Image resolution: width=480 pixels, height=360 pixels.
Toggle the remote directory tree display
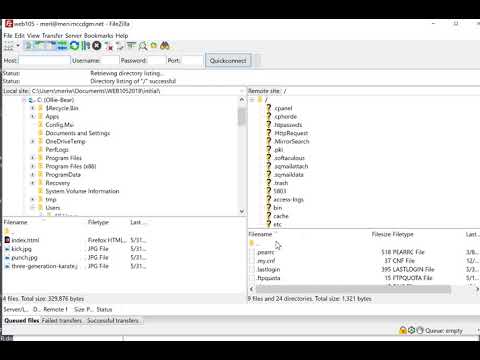(51, 46)
